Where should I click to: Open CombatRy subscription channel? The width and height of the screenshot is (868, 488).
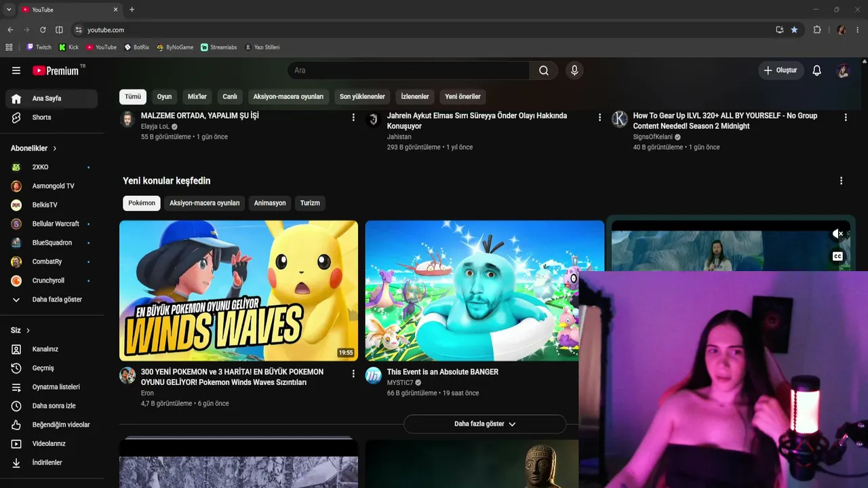[x=52, y=262]
